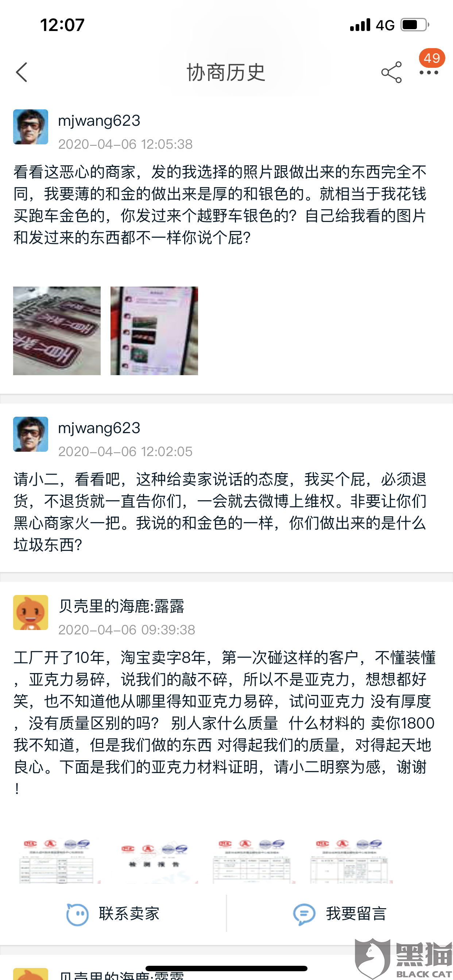Open mjwang623 avatar on 12:05:38 post
Viewport: 453px width, 980px height.
tap(30, 127)
